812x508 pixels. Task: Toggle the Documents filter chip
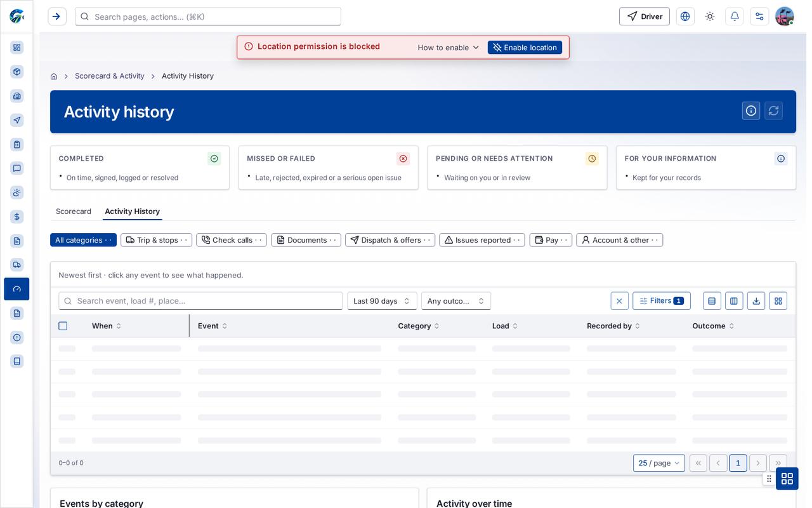(306, 240)
